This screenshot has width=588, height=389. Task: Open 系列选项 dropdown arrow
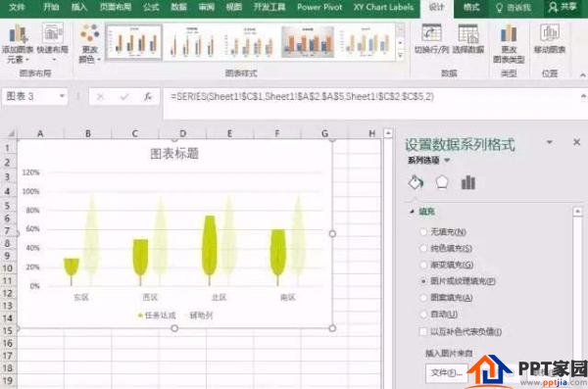tap(447, 161)
